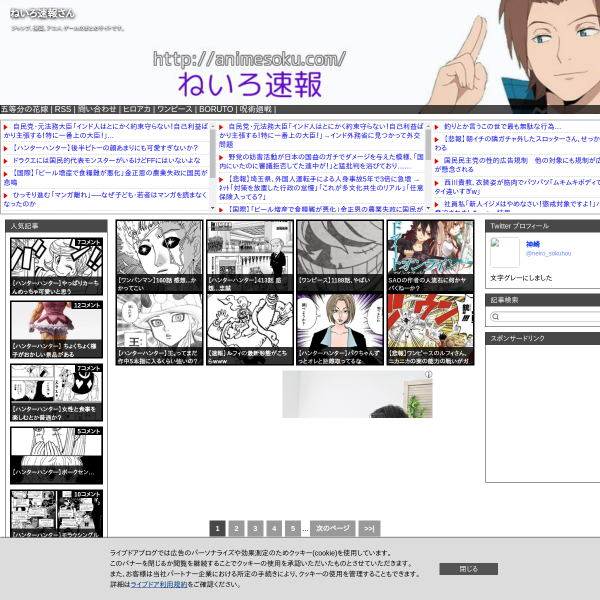The height and width of the screenshot is (600, 600).
Task: Go to page 2 in pagination
Action: tap(236, 528)
